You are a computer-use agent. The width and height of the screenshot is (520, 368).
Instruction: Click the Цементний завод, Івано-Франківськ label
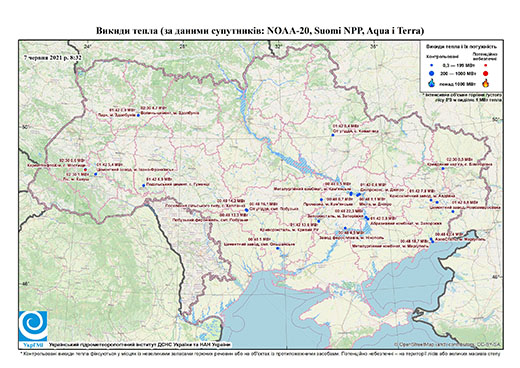coord(135,169)
